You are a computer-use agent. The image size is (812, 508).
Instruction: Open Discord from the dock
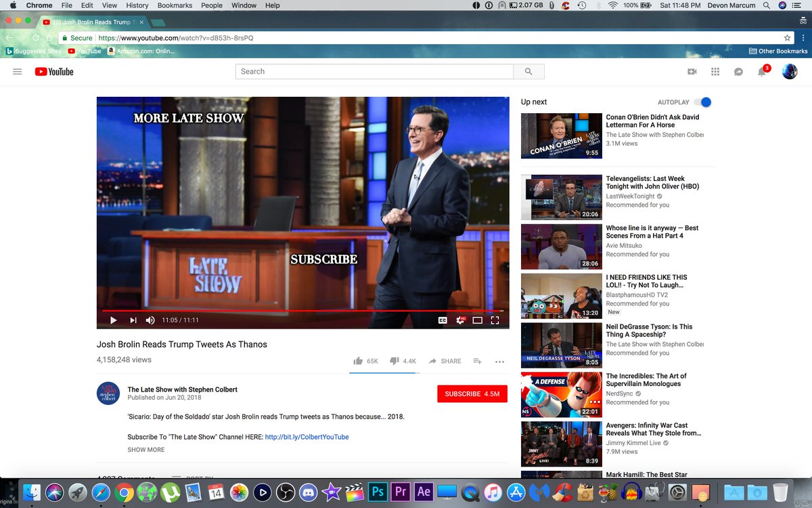308,492
